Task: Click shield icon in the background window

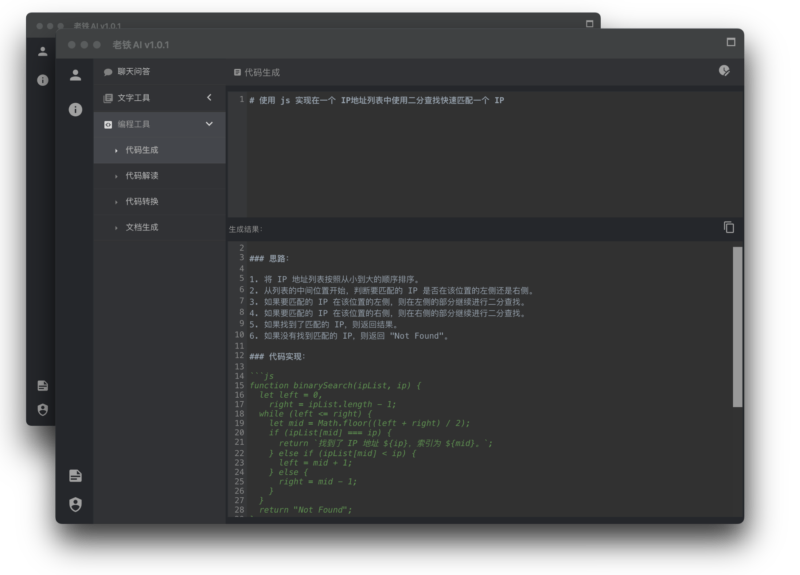Action: [x=42, y=409]
